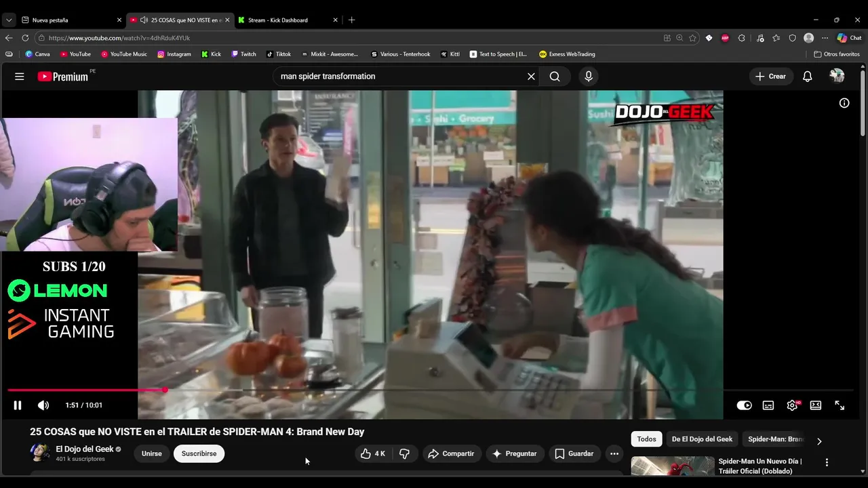The image size is (868, 488).
Task: Open browser extensions puzzle icon
Action: click(x=741, y=38)
